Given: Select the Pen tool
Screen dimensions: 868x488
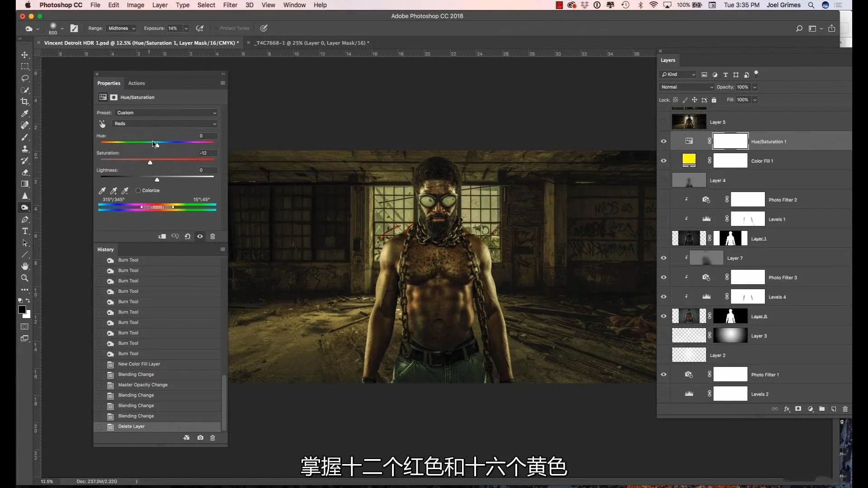Looking at the screenshot, I should point(25,220).
